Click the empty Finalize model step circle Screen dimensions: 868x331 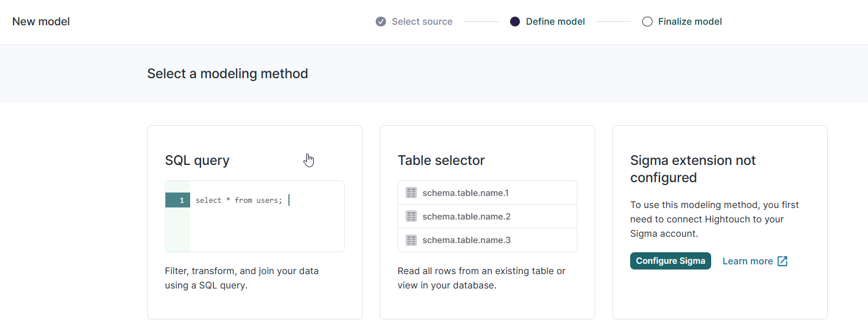pyautogui.click(x=647, y=22)
